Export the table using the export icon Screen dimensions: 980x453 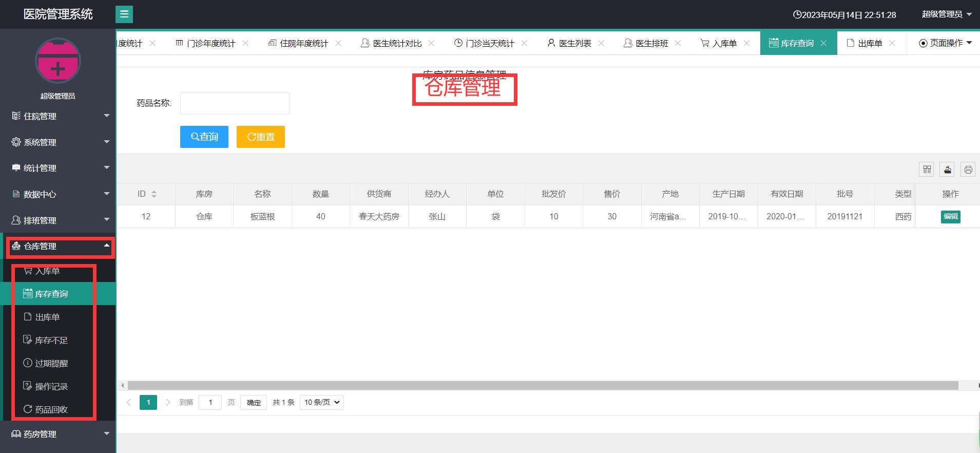(947, 169)
